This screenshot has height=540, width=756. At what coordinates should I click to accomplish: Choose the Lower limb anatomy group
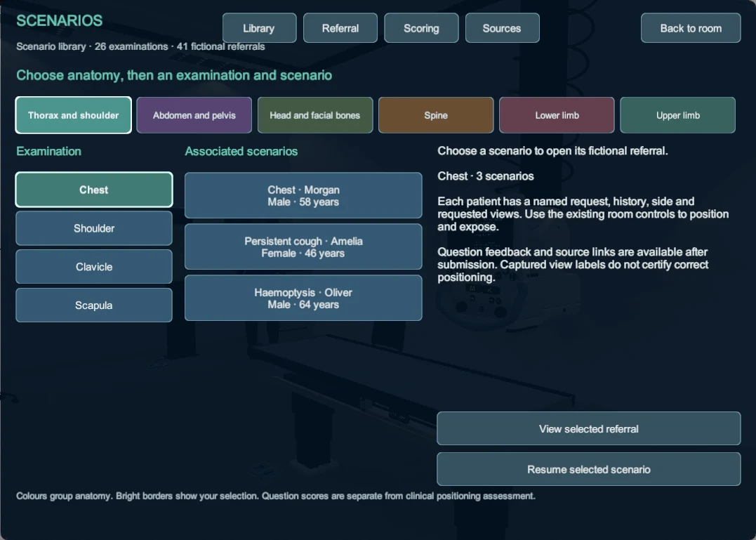click(557, 115)
